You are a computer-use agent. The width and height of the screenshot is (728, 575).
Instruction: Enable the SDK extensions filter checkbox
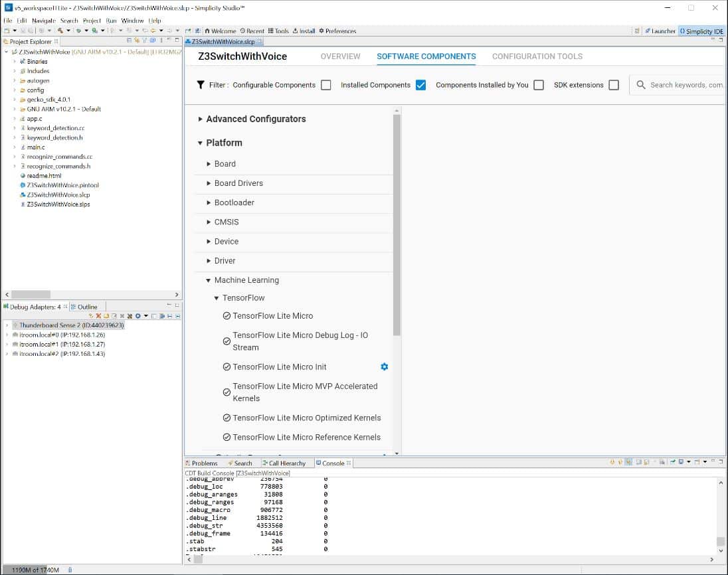(x=614, y=85)
